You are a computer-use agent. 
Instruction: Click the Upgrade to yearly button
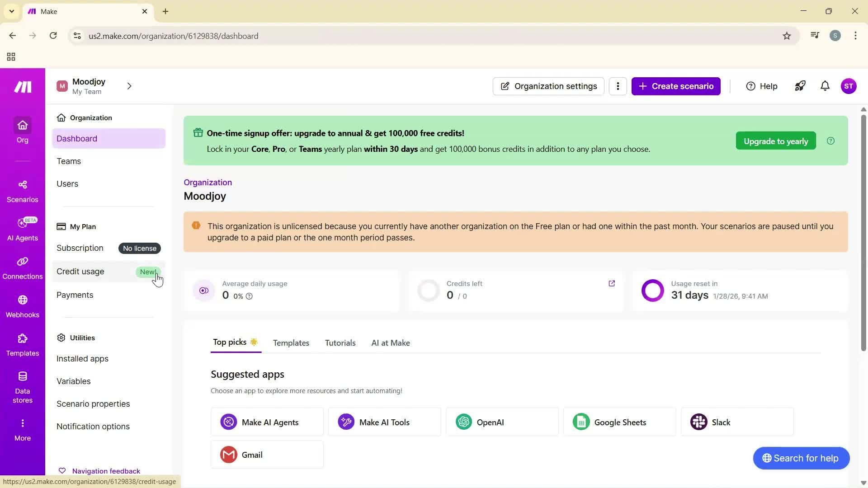(775, 141)
